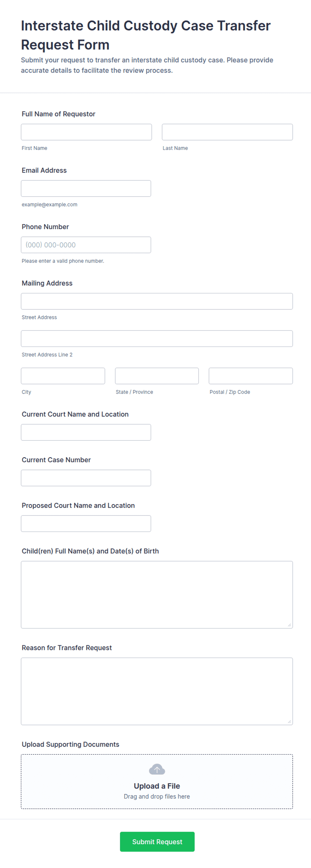The height and width of the screenshot is (868, 311).
Task: Click the State / Province field
Action: click(157, 376)
